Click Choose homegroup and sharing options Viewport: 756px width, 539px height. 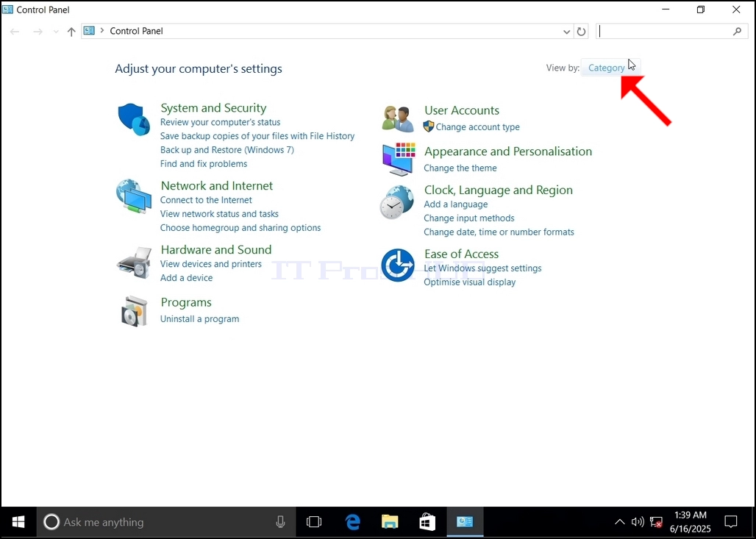pos(240,228)
